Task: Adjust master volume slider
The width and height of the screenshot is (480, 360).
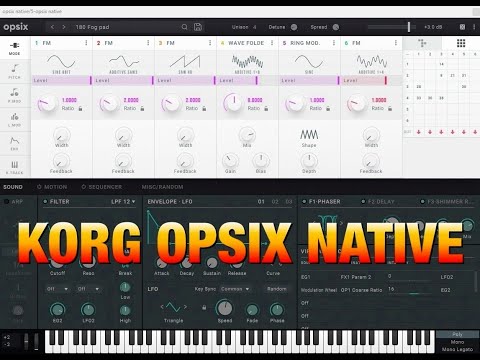Action: click(x=392, y=27)
